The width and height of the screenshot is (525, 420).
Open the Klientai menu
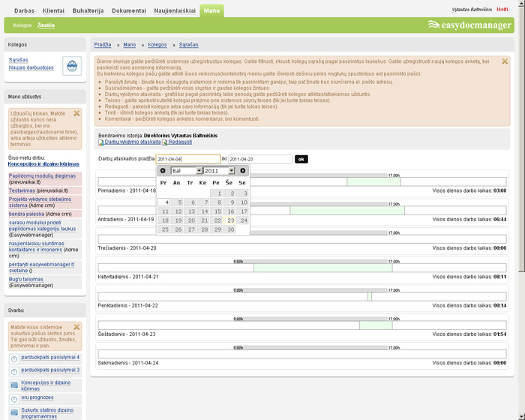[x=53, y=10]
